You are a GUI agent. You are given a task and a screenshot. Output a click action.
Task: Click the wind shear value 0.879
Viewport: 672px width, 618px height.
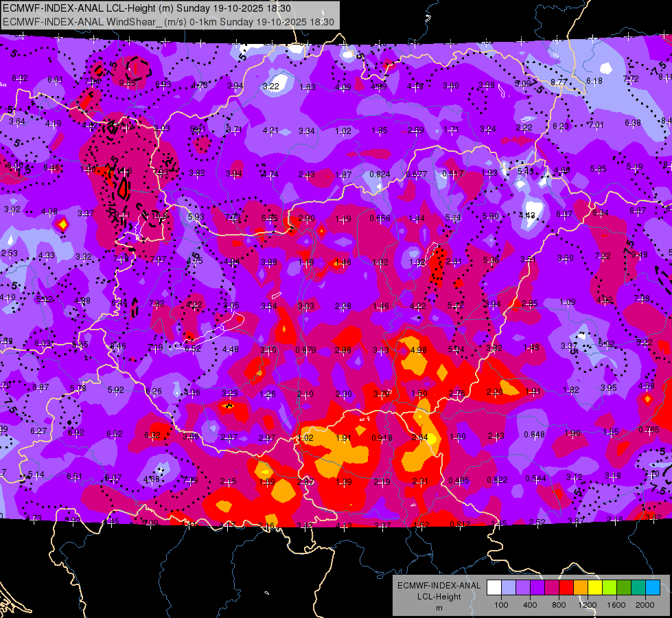click(x=306, y=350)
